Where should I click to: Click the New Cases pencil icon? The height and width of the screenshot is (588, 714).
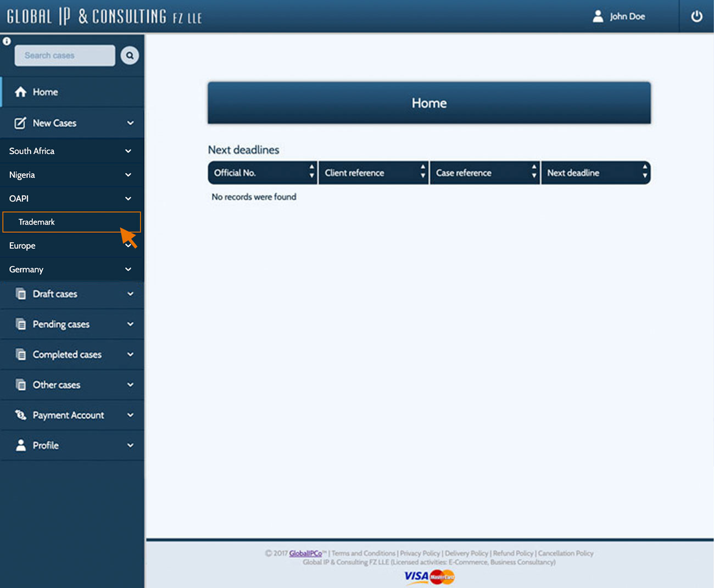tap(20, 123)
